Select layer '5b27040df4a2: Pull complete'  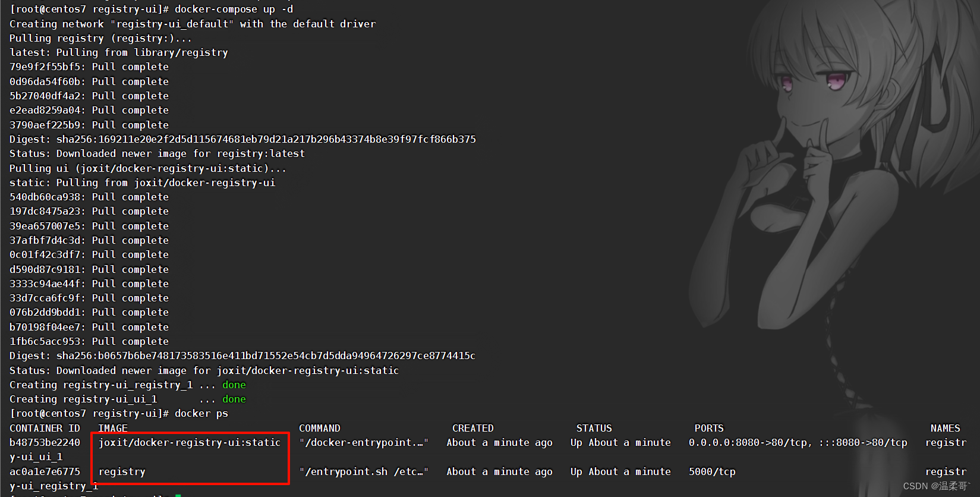click(x=89, y=96)
